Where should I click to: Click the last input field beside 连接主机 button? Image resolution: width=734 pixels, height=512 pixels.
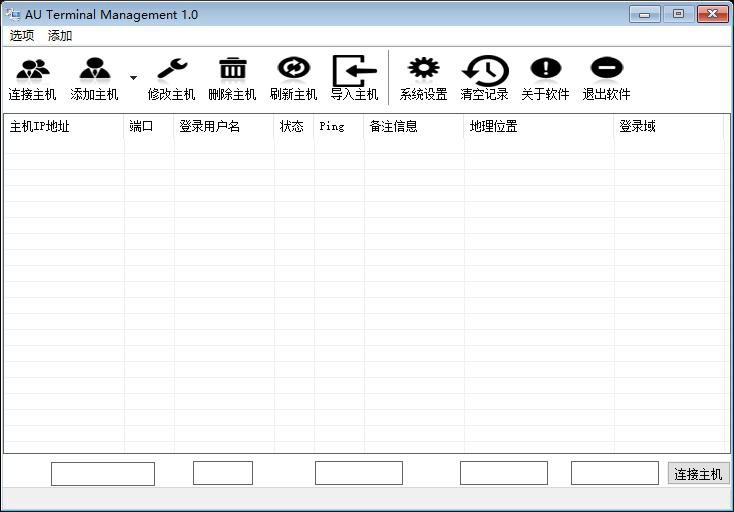click(x=614, y=473)
